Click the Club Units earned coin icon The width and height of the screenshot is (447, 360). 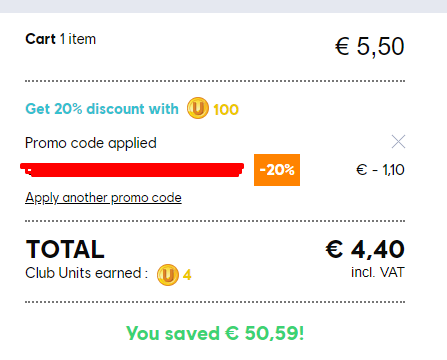click(168, 275)
